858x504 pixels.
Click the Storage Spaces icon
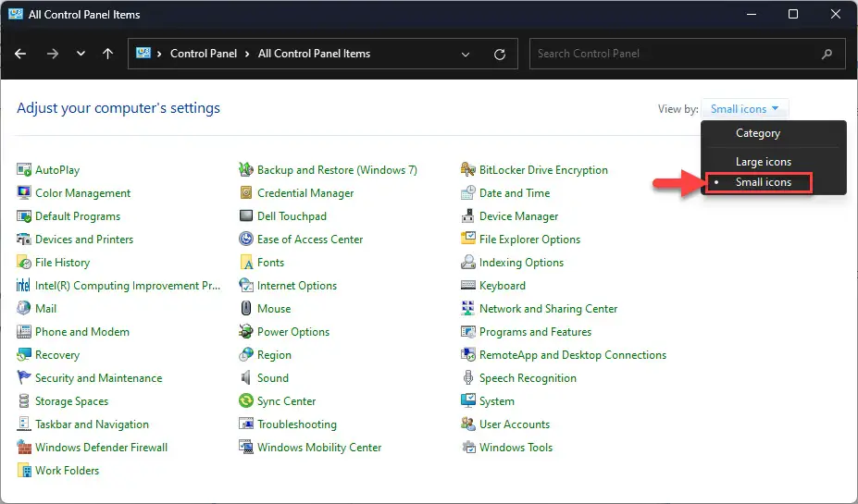click(x=23, y=400)
